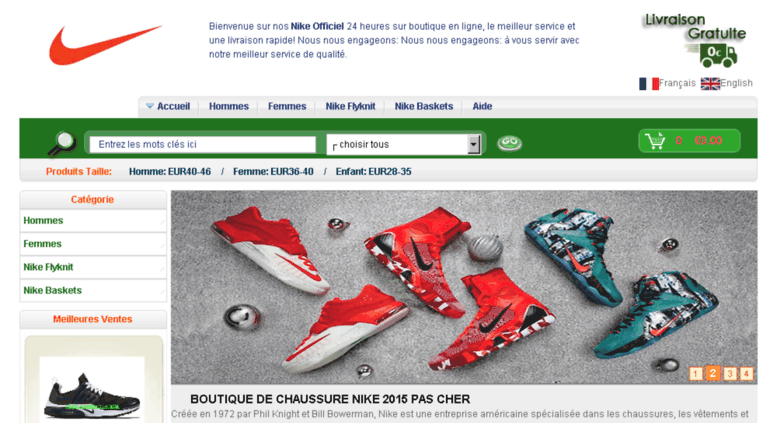Show banner slide 3
Viewport: 777px width, 423px height.
click(729, 373)
